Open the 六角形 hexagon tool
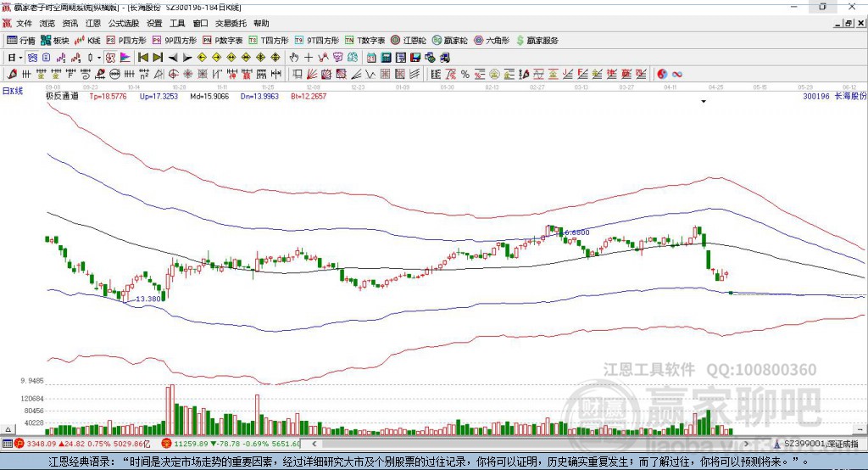The height and width of the screenshot is (470, 868). point(492,41)
